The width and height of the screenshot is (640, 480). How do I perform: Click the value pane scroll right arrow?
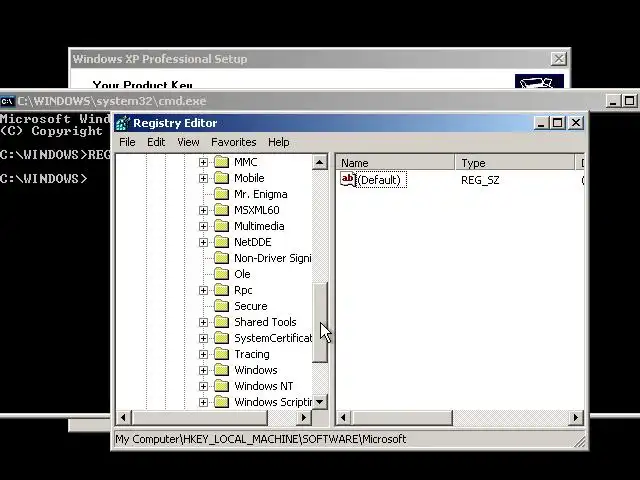(x=576, y=418)
